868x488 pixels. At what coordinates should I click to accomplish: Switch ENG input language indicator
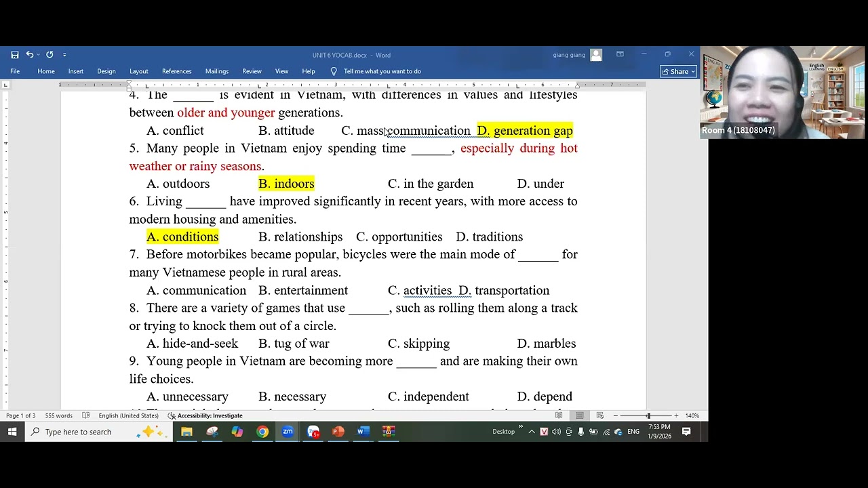633,432
